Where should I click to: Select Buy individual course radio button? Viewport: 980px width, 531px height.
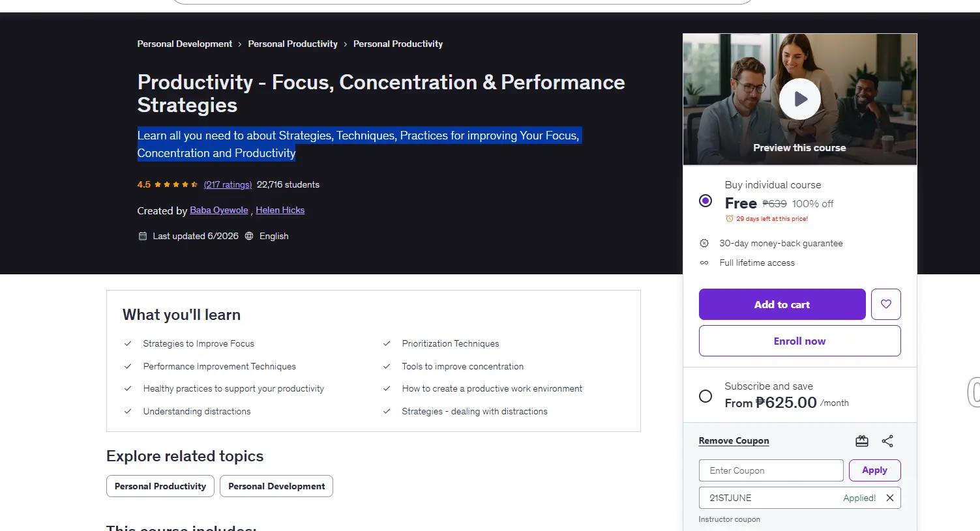[x=705, y=201]
